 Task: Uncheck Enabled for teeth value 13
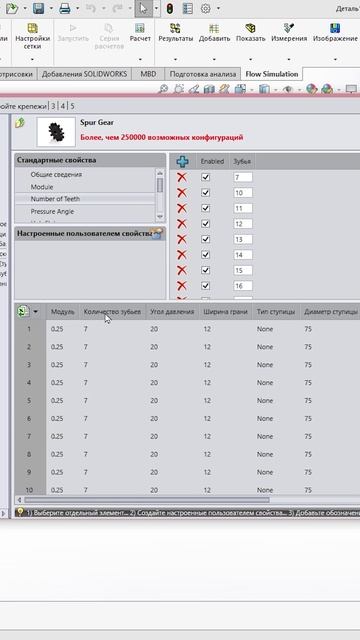point(205,239)
